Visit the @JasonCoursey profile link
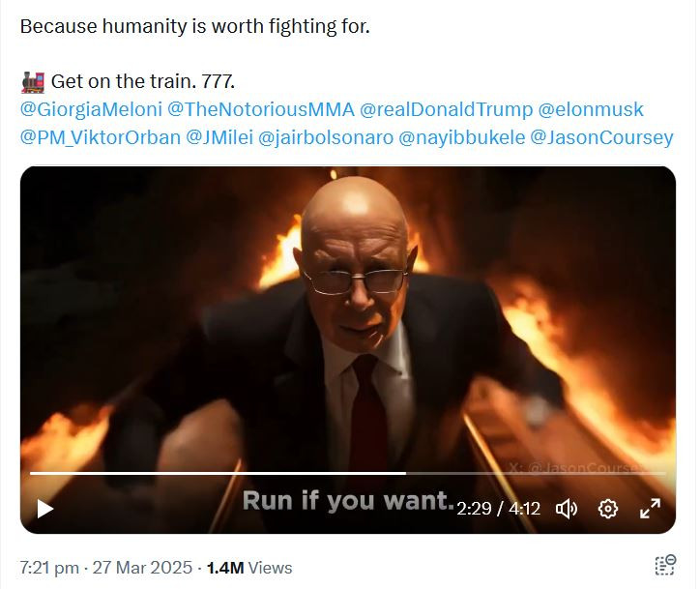This screenshot has width=700, height=589. pyautogui.click(x=601, y=137)
